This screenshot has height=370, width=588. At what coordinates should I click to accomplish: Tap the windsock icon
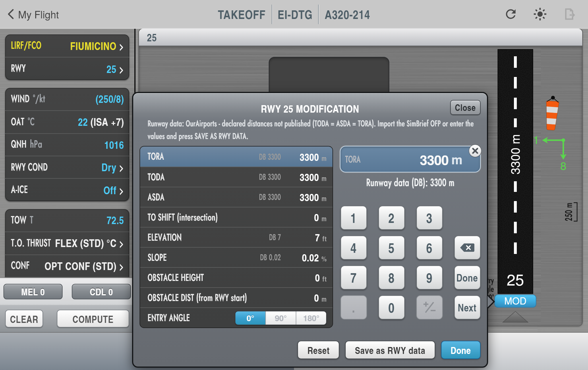552,113
